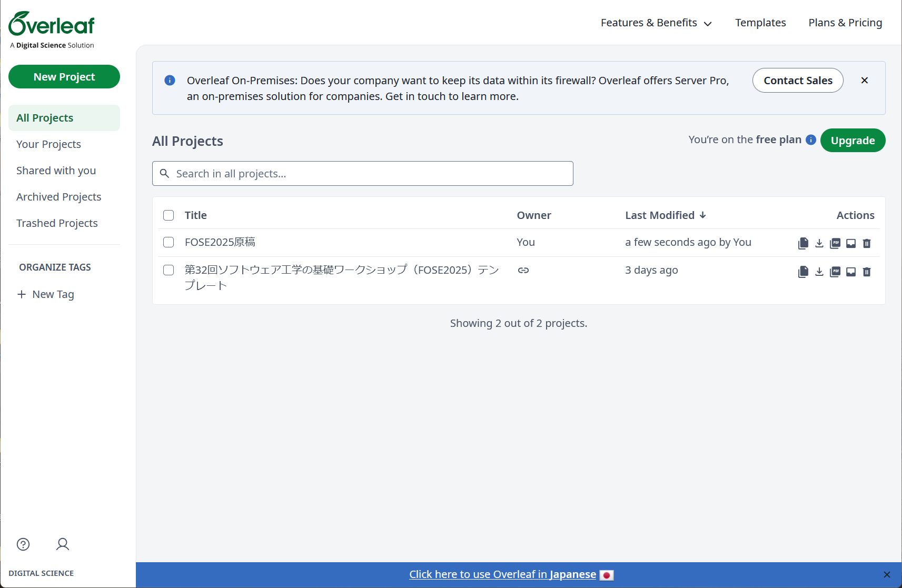Open the 第32回ソフトウェア工学 template project

pos(342,277)
